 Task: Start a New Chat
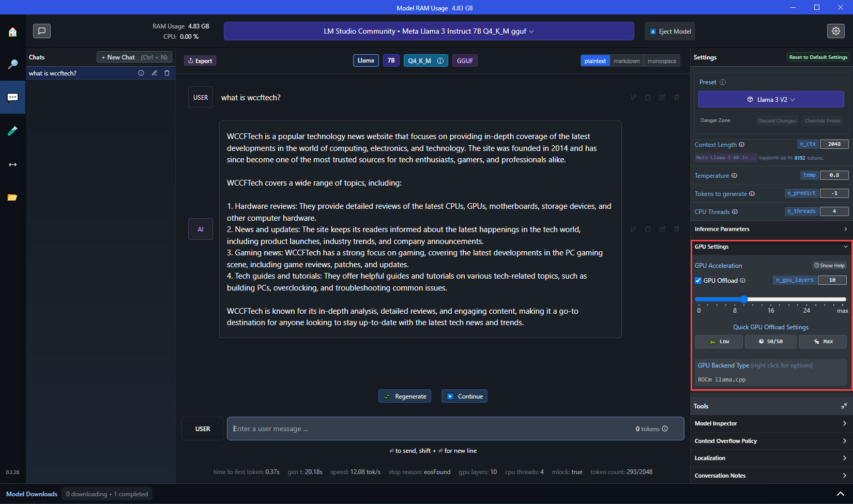pos(134,57)
